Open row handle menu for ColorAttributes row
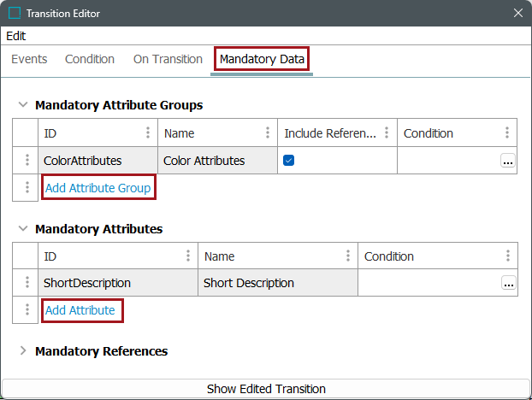The height and width of the screenshot is (400, 532). point(27,160)
